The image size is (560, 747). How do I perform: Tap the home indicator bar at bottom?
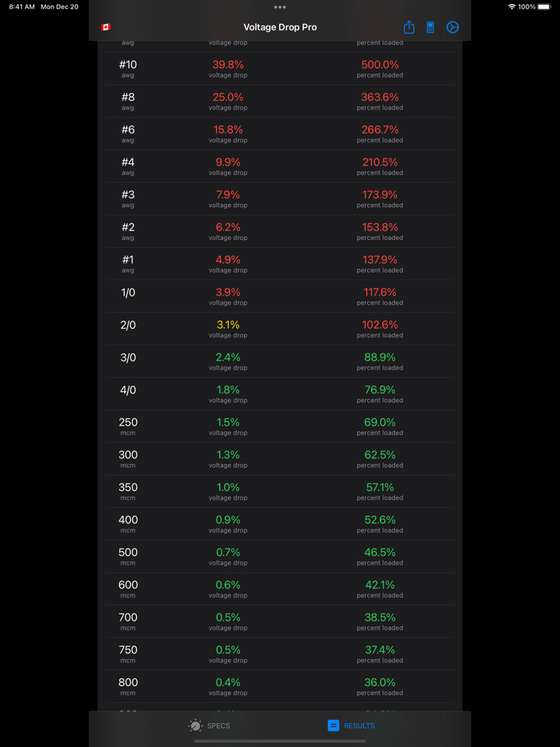280,741
